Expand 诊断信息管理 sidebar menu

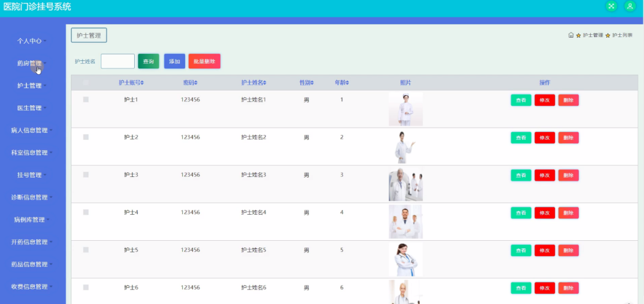pyautogui.click(x=31, y=197)
